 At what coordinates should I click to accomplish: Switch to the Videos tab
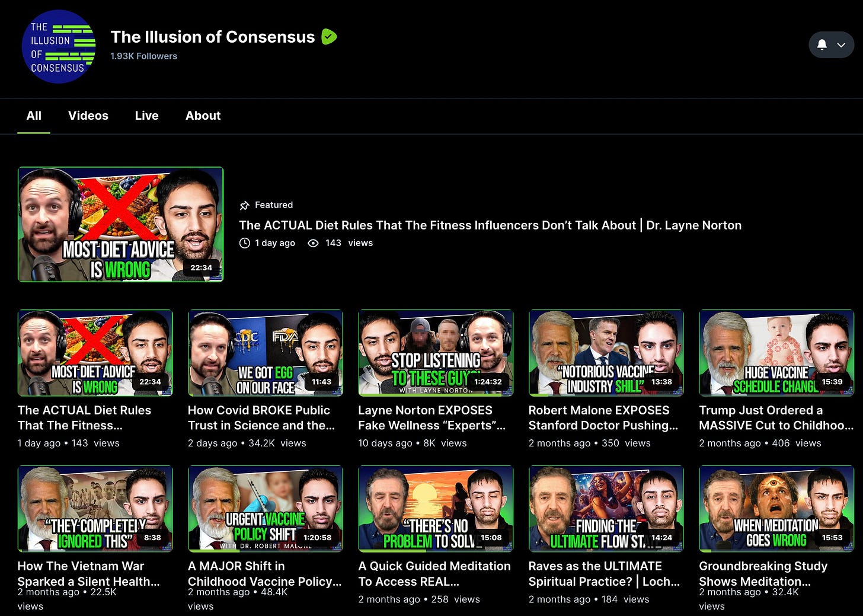[x=88, y=116]
